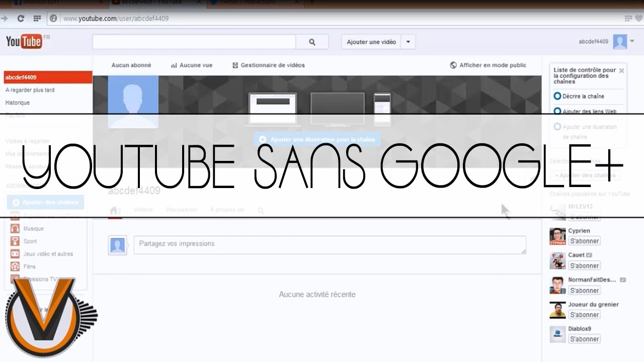Screen dimensions: 644x362
Task: Click the Joueur du grenier channel name
Action: pos(593,305)
